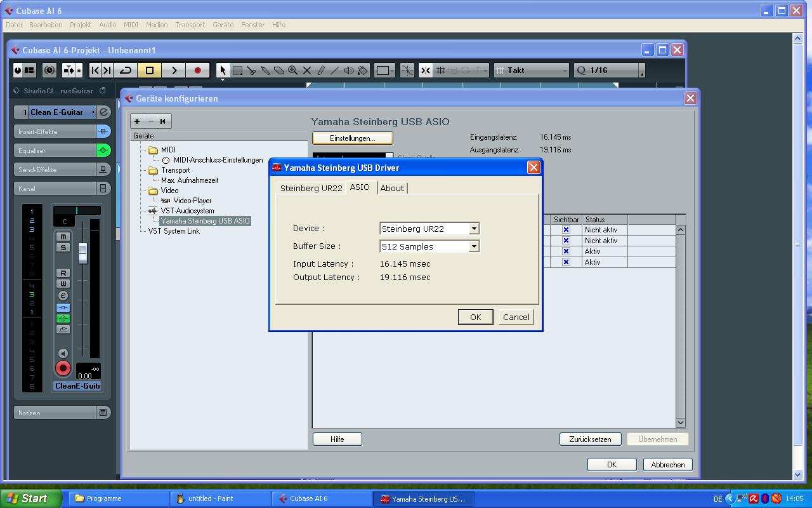Select the Split scissors tool
The image size is (812, 508).
pos(251,70)
